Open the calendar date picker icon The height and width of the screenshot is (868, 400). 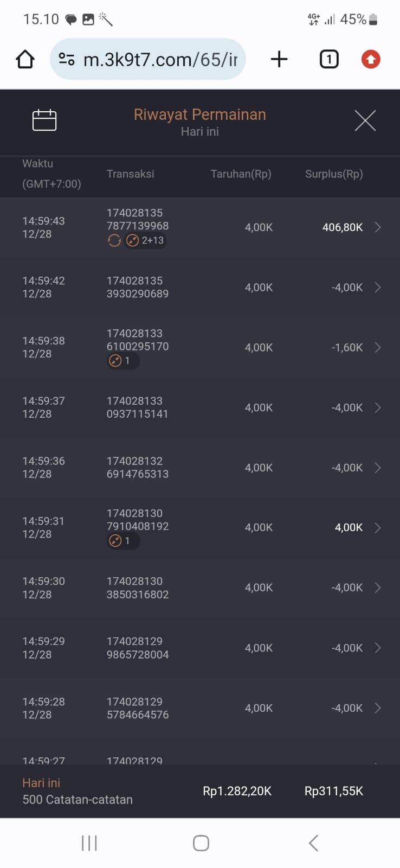tap(44, 120)
